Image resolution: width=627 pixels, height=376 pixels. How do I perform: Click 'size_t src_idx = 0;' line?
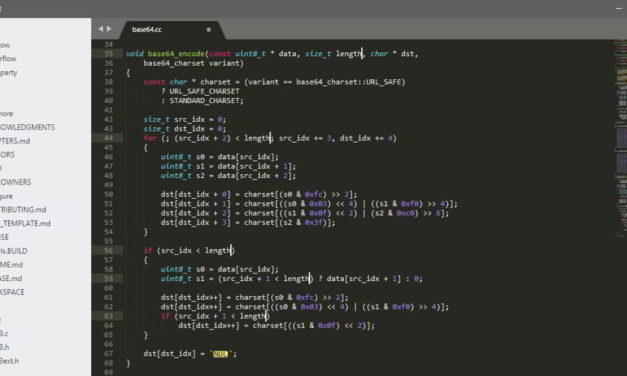[x=185, y=119]
